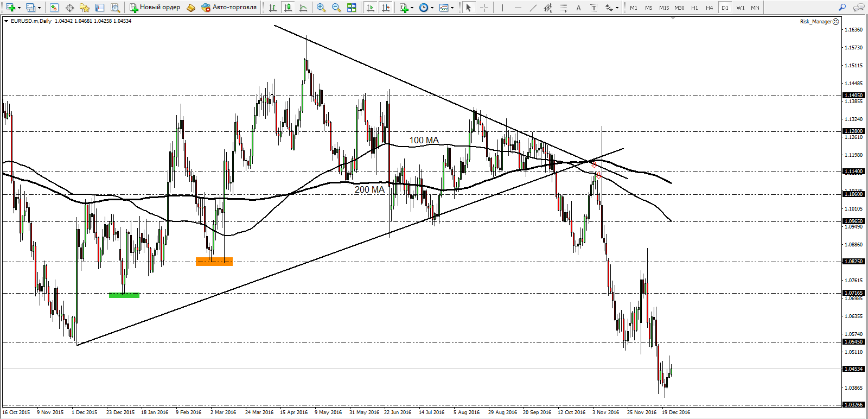The height and width of the screenshot is (419, 868).
Task: Pick the Arrows drawing tool
Action: pos(609,8)
